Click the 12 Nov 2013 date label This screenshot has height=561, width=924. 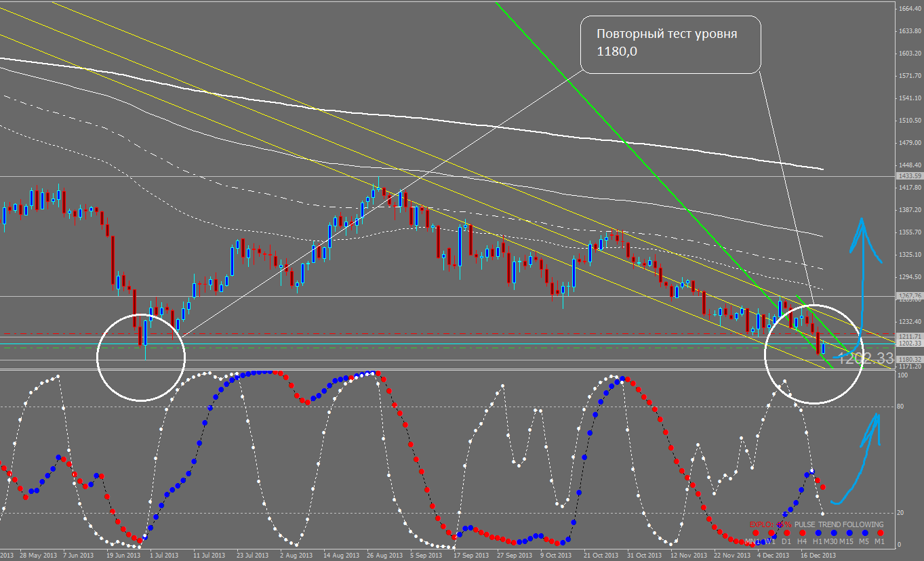(688, 556)
